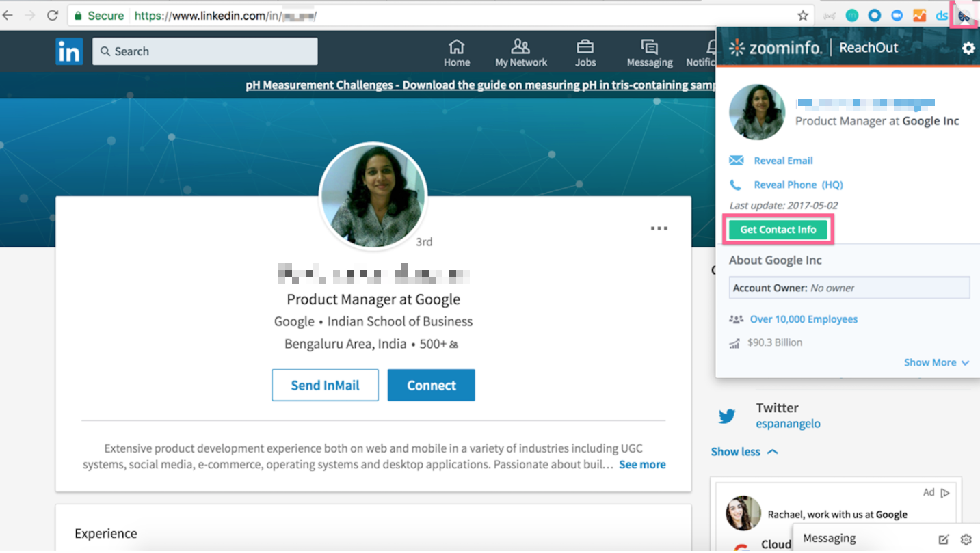Open the Notifications icon
This screenshot has width=980, height=553.
[x=709, y=46]
